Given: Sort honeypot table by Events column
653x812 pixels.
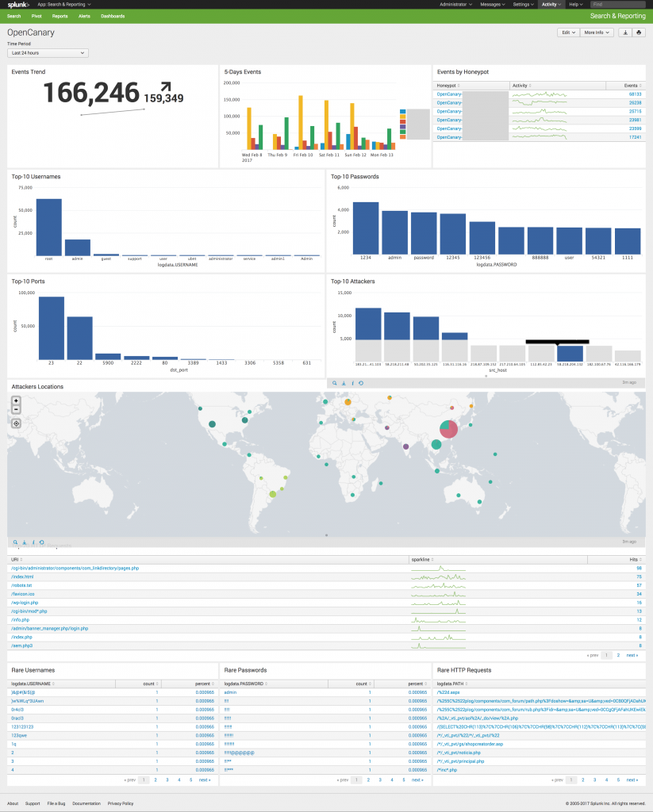Looking at the screenshot, I should [x=632, y=86].
